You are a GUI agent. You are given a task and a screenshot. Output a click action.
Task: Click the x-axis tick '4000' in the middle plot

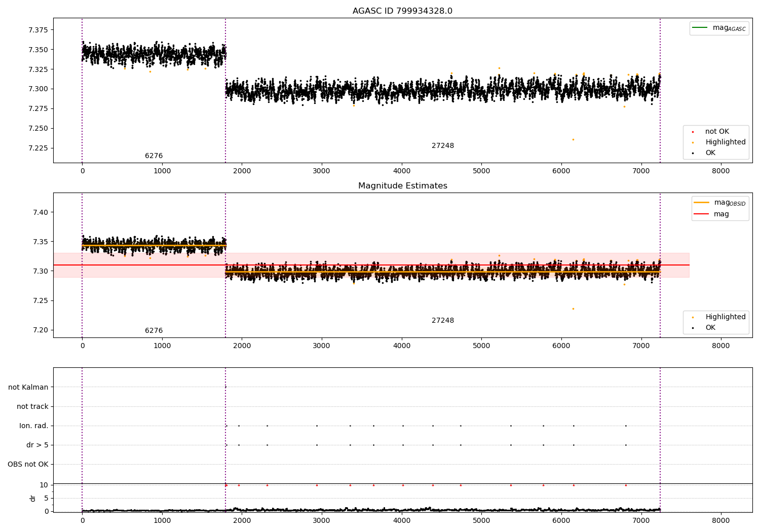(402, 346)
